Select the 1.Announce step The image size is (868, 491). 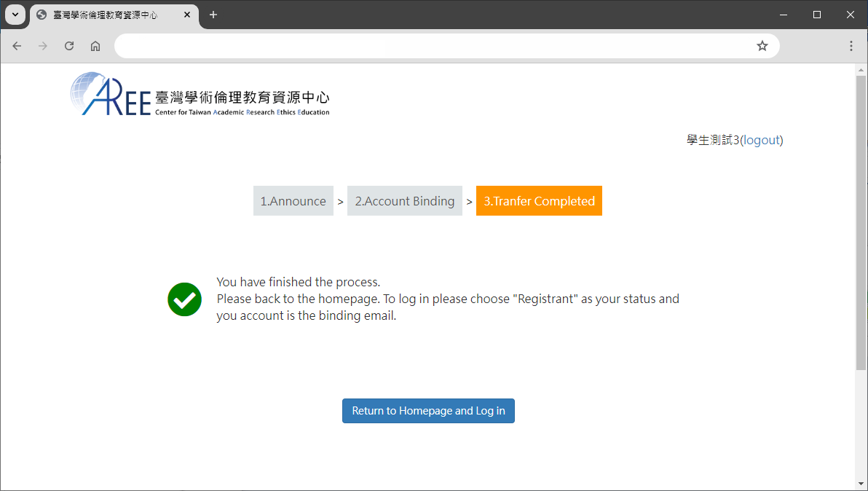(293, 201)
